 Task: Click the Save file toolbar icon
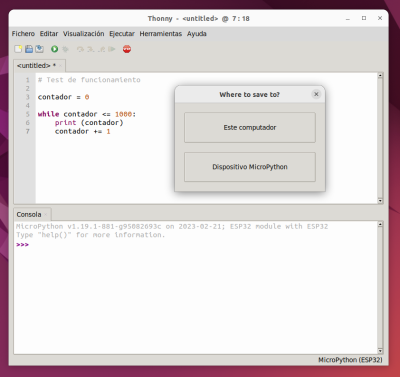pos(40,49)
